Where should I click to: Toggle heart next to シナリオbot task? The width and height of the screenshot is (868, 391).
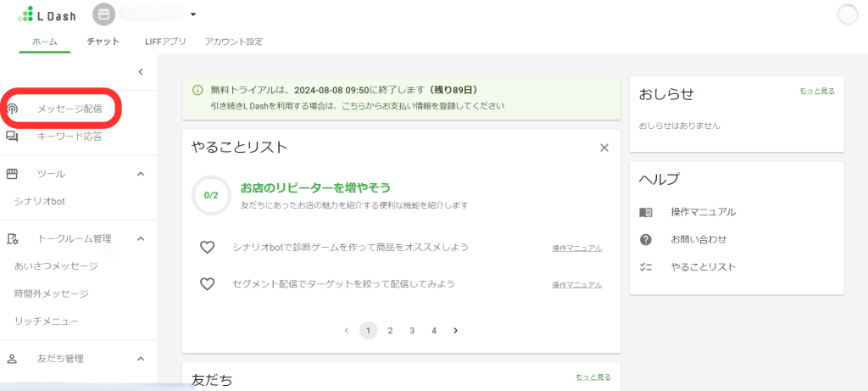[207, 248]
